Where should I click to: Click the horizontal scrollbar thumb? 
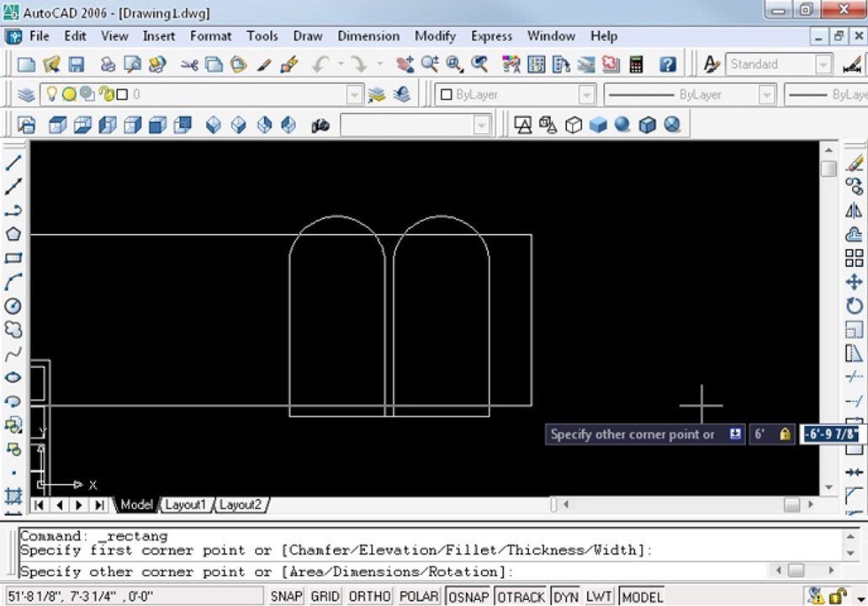point(792,505)
